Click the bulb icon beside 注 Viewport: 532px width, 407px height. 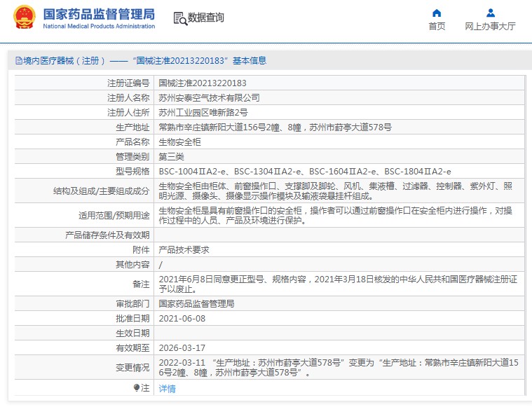(137, 387)
